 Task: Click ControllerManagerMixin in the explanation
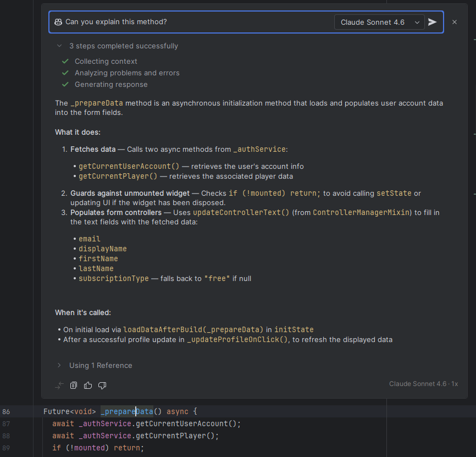coord(360,212)
